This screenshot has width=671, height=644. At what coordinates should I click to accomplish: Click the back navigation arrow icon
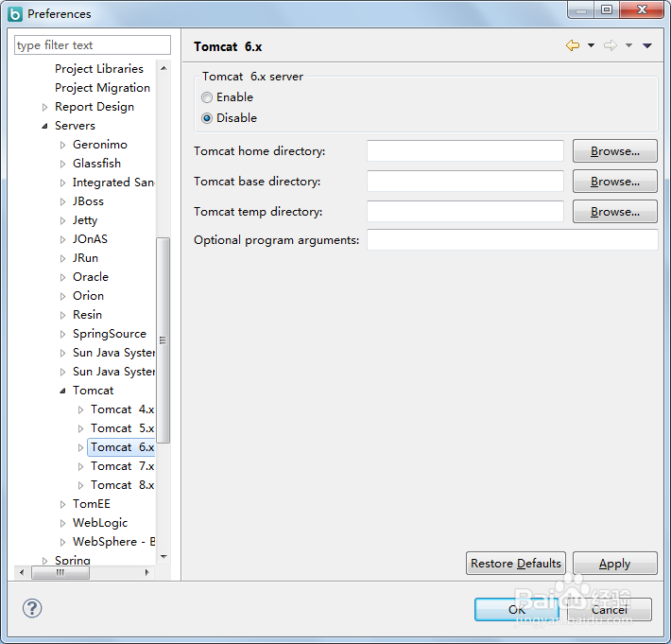coord(573,45)
